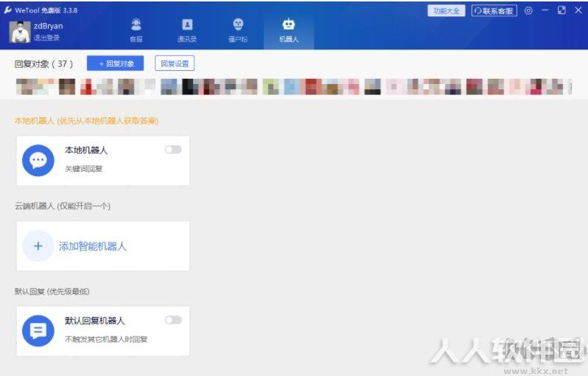Click the 本地机器人 chat bubble icon

38,161
